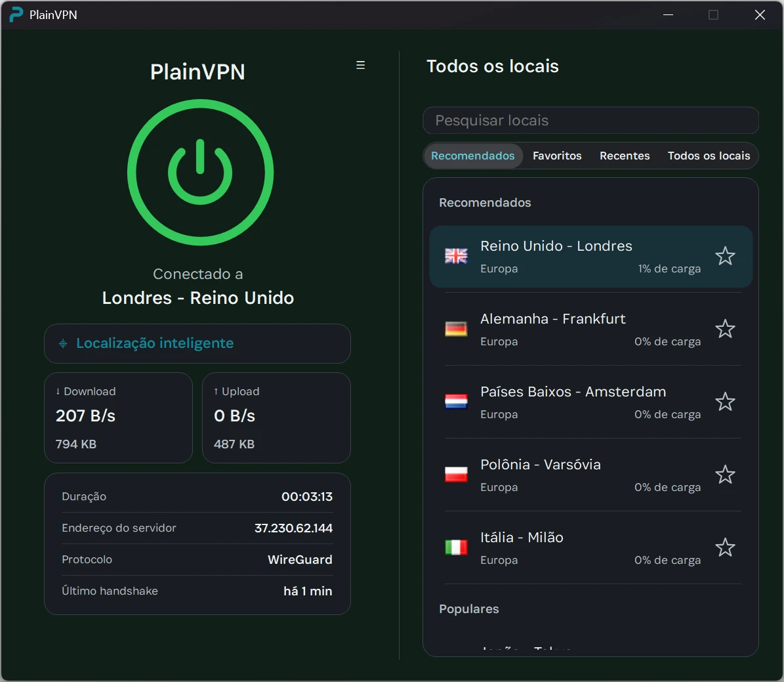
Task: Click the duration value 00:03:13
Action: tap(307, 496)
